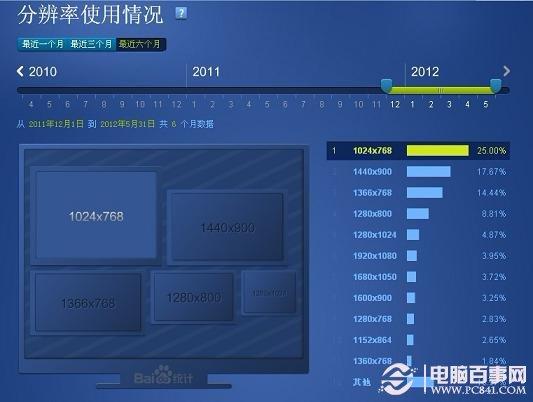Click the 17.67% percentage value
This screenshot has height=402, width=533.
(491, 172)
